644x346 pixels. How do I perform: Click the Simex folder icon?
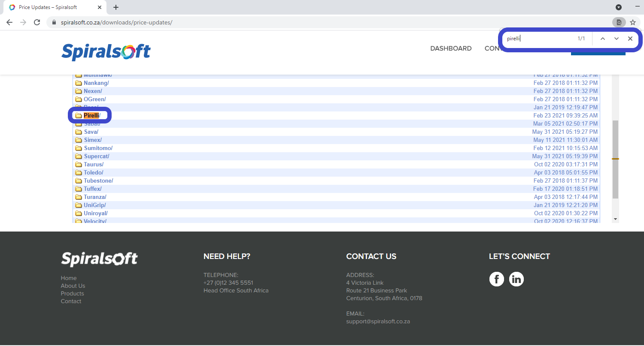pos(79,140)
